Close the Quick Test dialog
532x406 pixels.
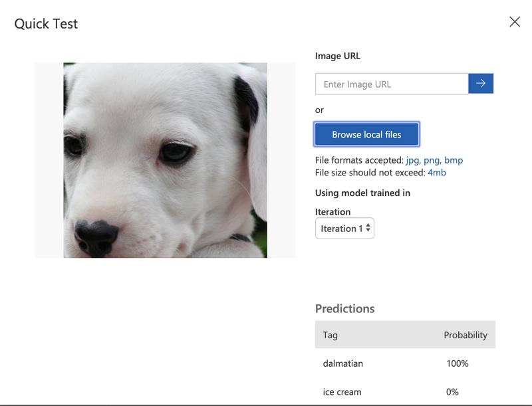click(x=515, y=22)
